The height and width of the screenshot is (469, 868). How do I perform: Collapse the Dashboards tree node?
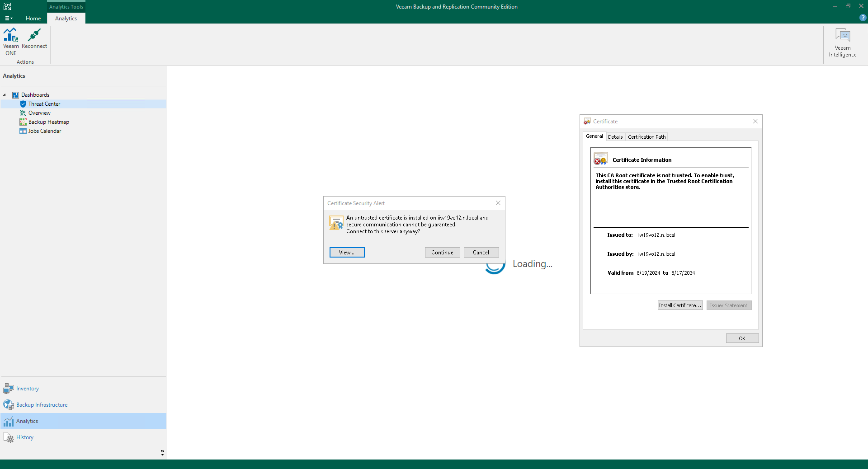5,95
